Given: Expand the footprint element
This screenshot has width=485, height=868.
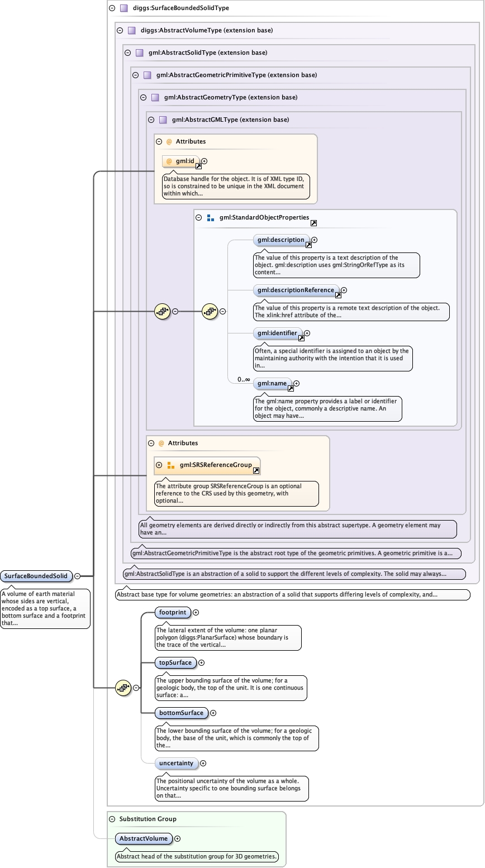Looking at the screenshot, I should point(196,613).
